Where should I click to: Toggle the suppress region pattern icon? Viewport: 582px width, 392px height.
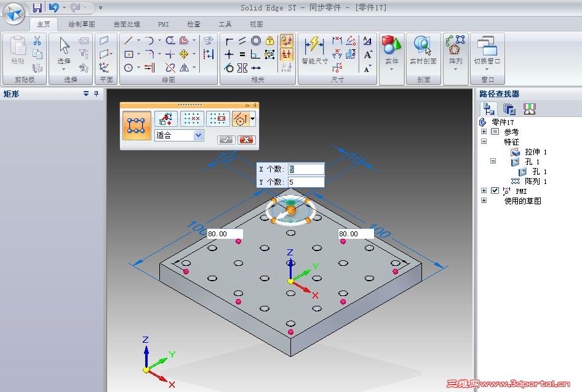[218, 118]
